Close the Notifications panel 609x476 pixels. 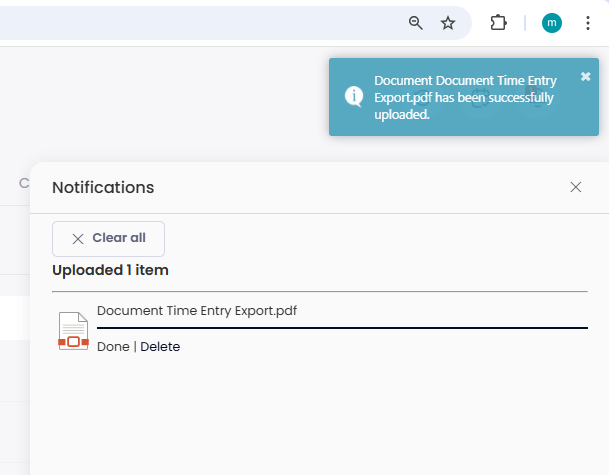575,187
